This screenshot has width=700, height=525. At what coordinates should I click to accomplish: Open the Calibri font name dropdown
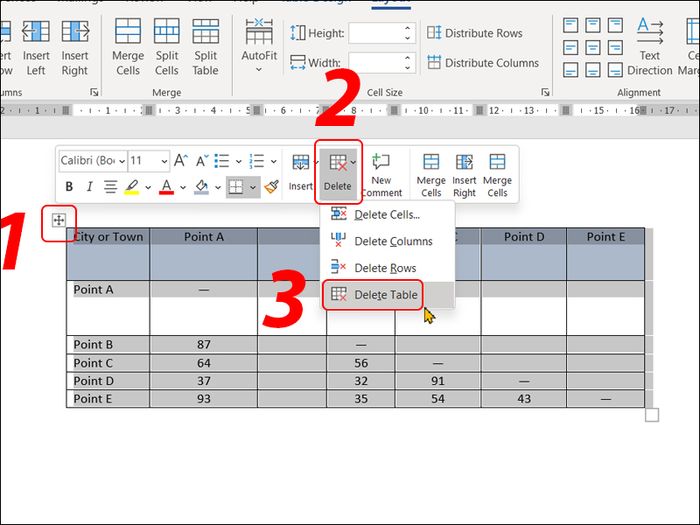tap(121, 161)
